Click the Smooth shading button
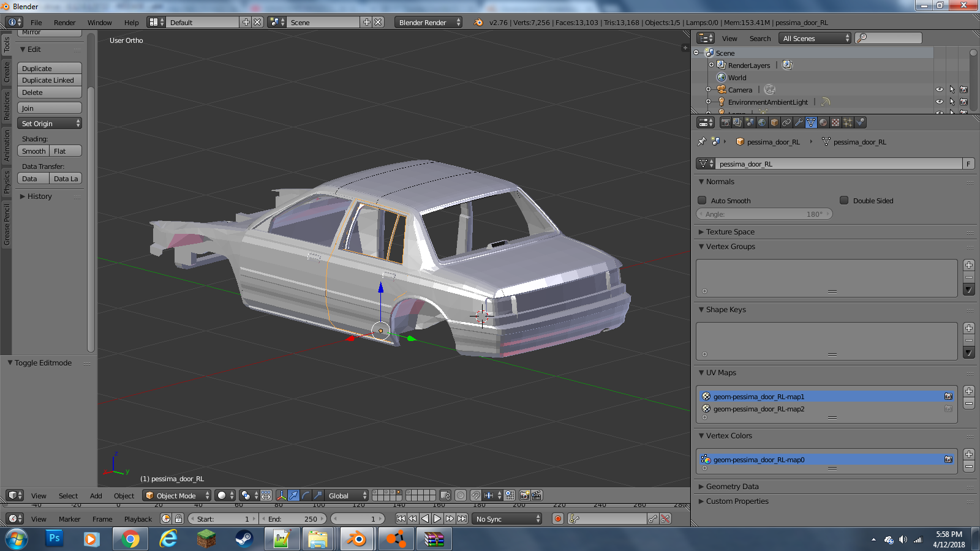 pos(34,151)
